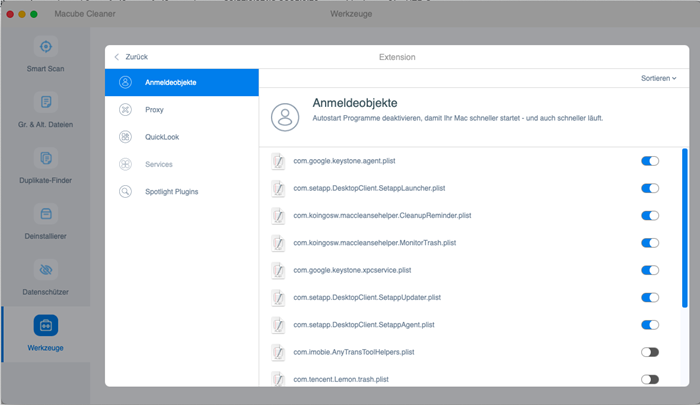700x405 pixels.
Task: Click the Duplikate-Finder label
Action: [x=46, y=180]
